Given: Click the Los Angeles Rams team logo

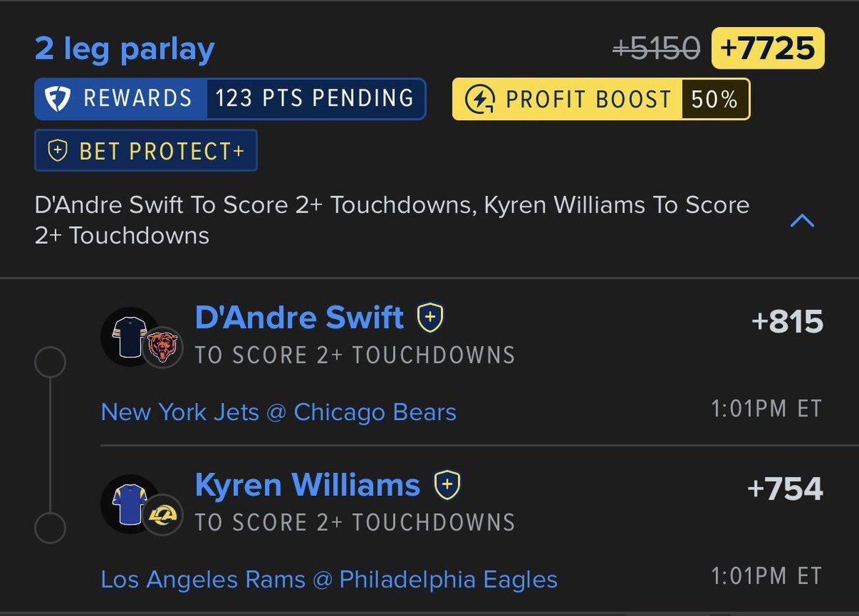Looking at the screenshot, I should click(162, 514).
